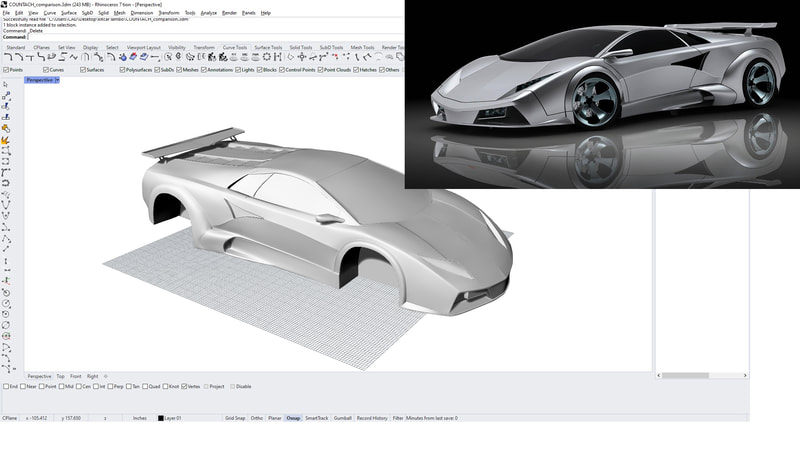Image resolution: width=800 pixels, height=467 pixels.
Task: Select the arrow pointer tool in left sidebar
Action: (x=6, y=85)
